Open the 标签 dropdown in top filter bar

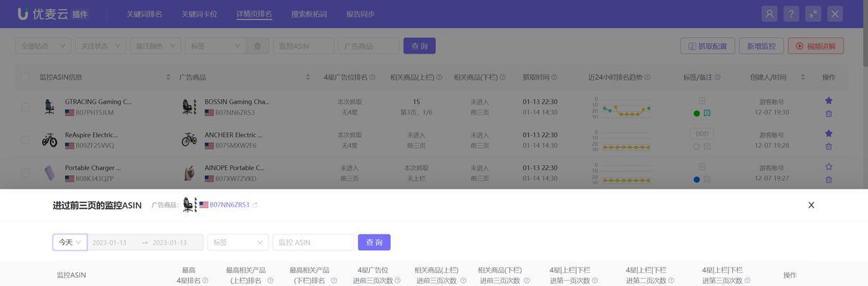216,46
